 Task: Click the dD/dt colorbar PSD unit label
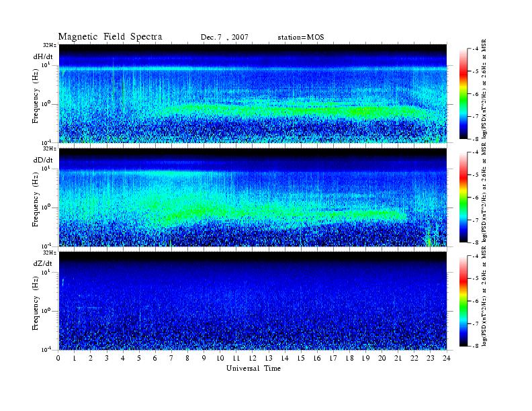click(484, 192)
